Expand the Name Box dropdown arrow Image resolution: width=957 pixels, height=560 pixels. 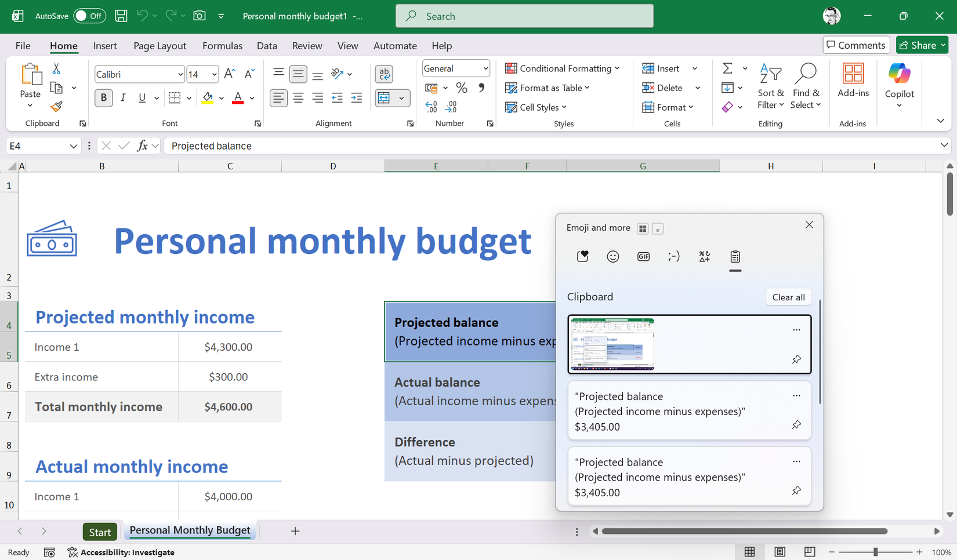click(73, 146)
